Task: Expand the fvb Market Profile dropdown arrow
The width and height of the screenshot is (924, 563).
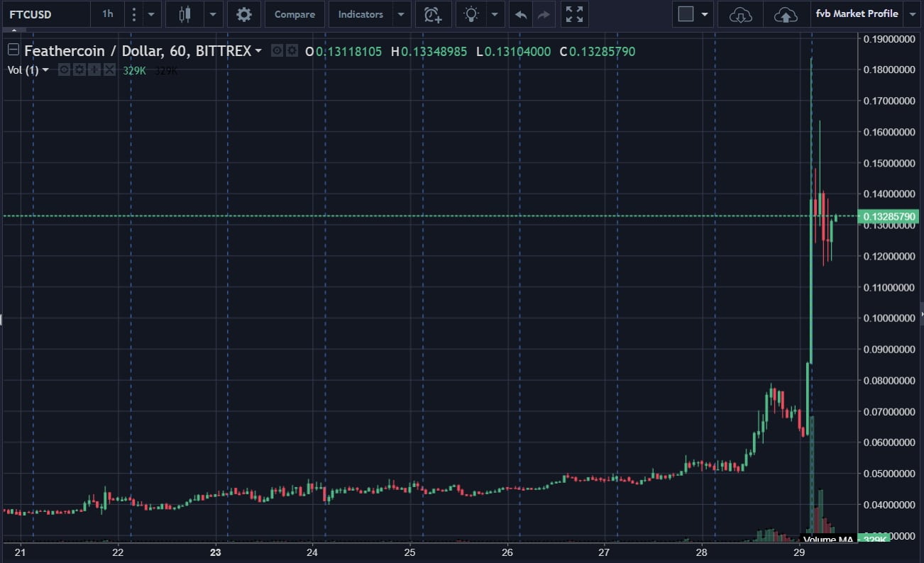Action: 912,14
